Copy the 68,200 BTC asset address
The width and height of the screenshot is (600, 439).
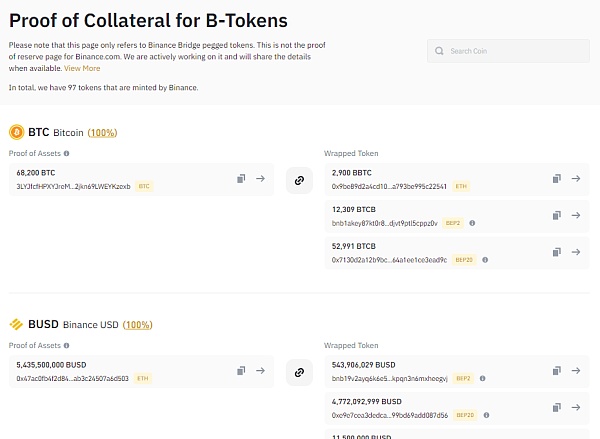click(241, 179)
